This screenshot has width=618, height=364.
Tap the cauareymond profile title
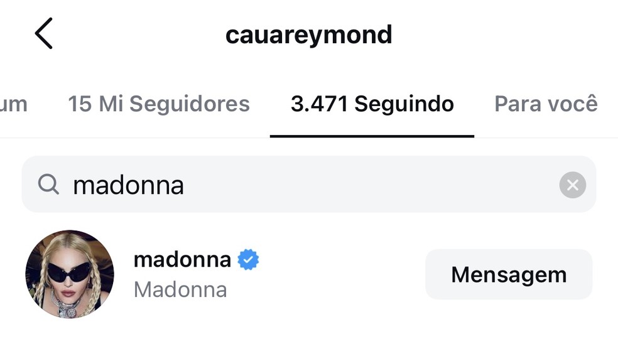308,35
